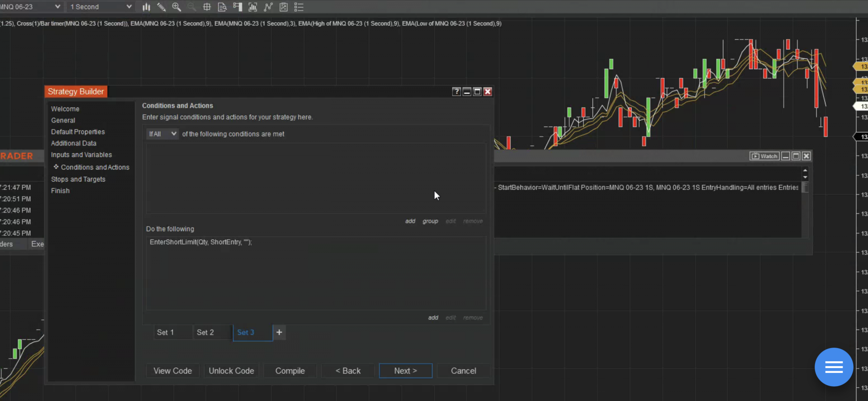
Task: Go to Welcome step in sidebar
Action: coord(65,109)
